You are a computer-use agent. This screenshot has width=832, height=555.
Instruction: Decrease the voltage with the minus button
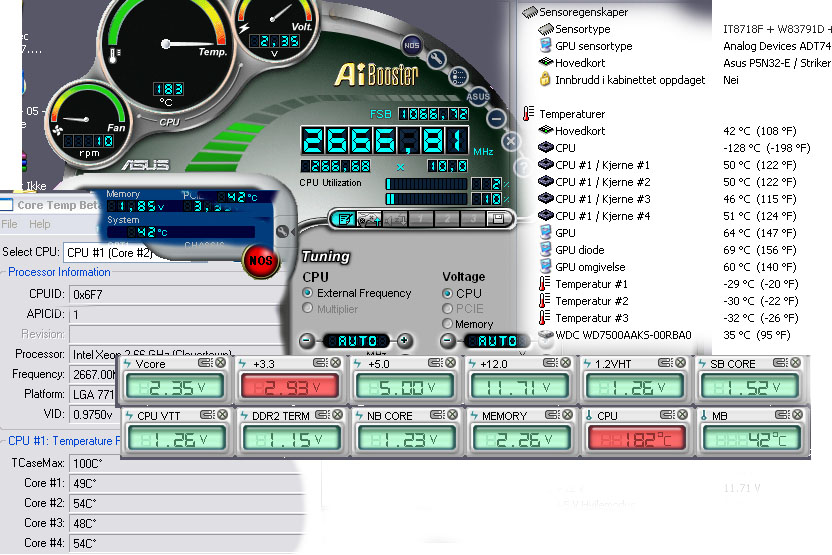tap(448, 341)
